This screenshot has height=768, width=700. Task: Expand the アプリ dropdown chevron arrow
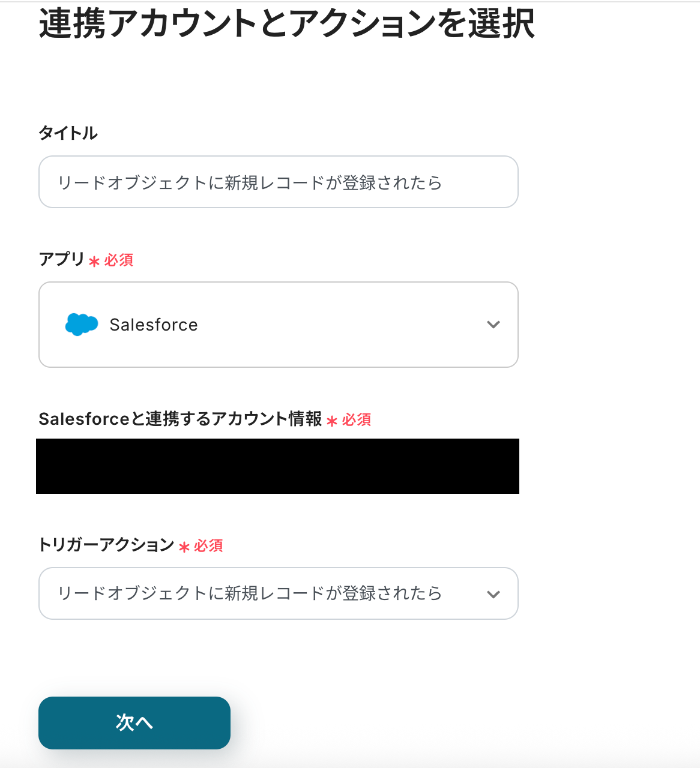[493, 325]
